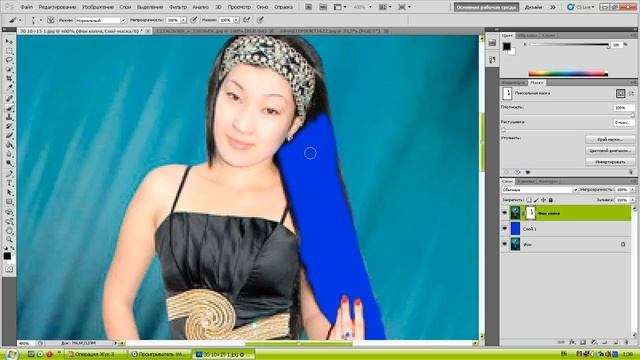Delete layer with the trash icon

[627, 342]
